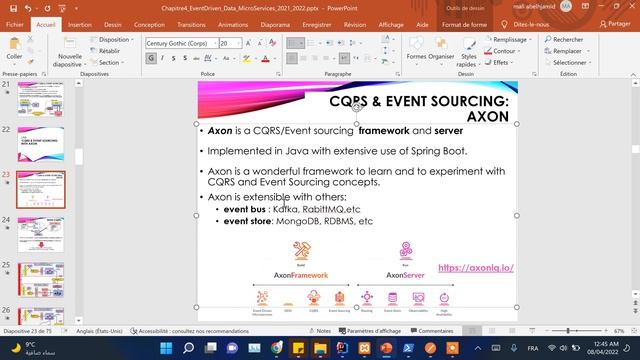
Task: Click the slide panel vertical scrollbar thumb
Action: [x=79, y=156]
